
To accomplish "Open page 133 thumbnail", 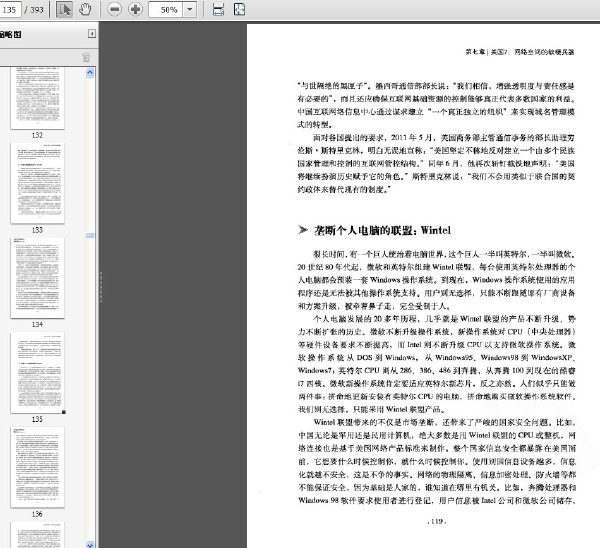I will (37, 183).
